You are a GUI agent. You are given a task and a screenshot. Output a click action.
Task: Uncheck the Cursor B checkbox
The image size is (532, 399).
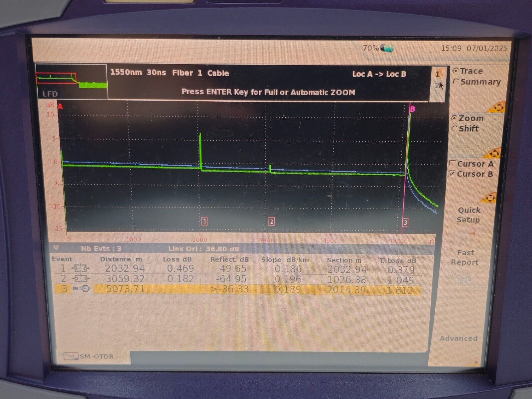click(x=452, y=174)
